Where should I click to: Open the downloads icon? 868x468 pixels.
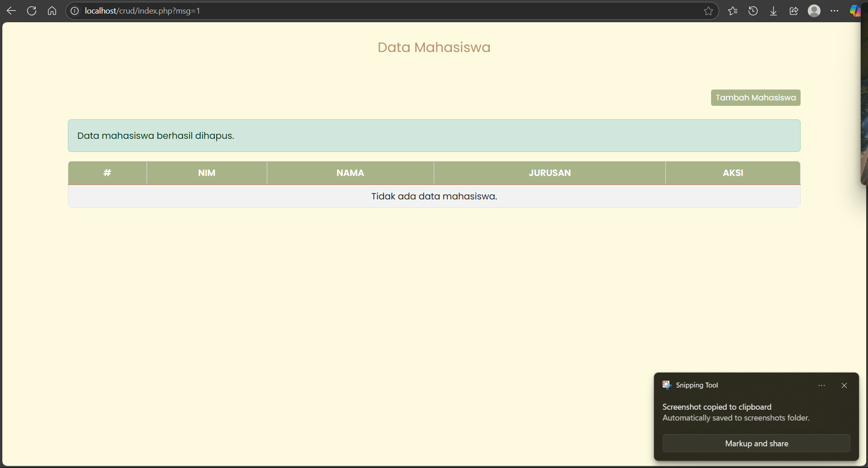tap(773, 11)
